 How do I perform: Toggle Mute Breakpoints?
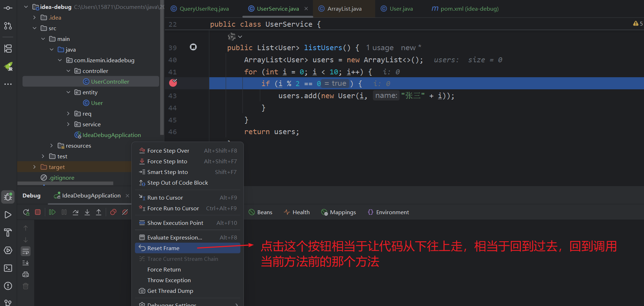click(x=125, y=212)
